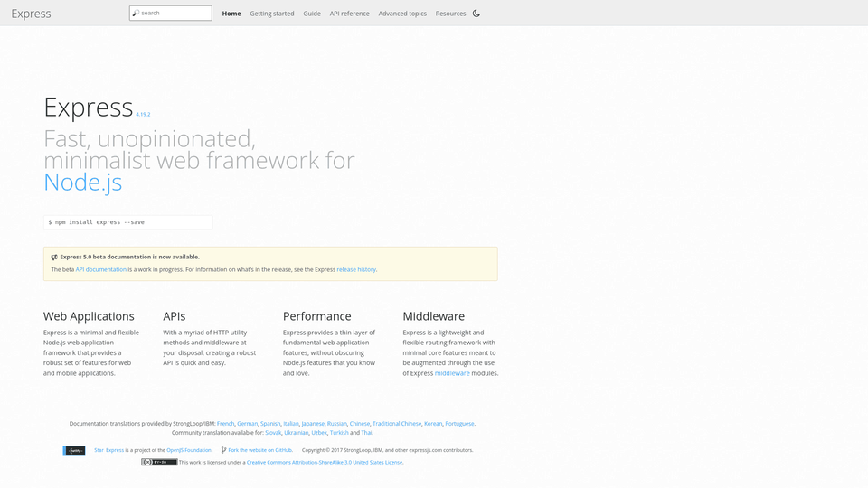Click the Performance heading
This screenshot has height=488, width=868.
click(x=316, y=316)
